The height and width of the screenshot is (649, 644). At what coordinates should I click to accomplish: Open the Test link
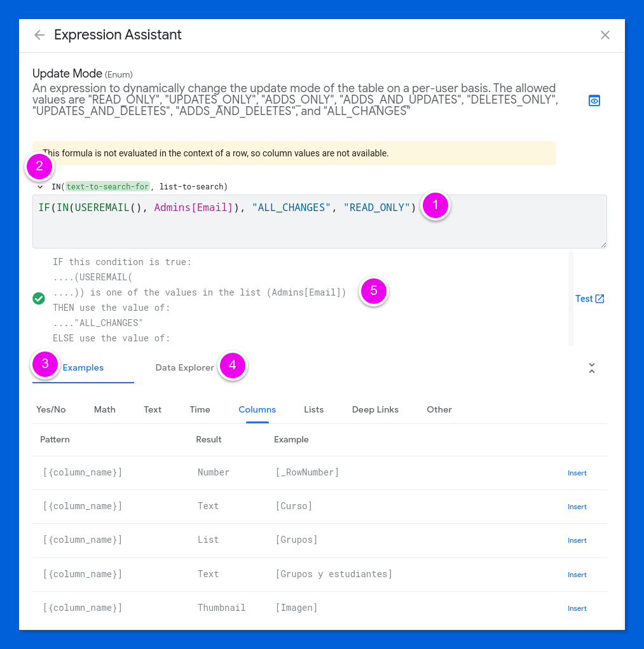(584, 299)
